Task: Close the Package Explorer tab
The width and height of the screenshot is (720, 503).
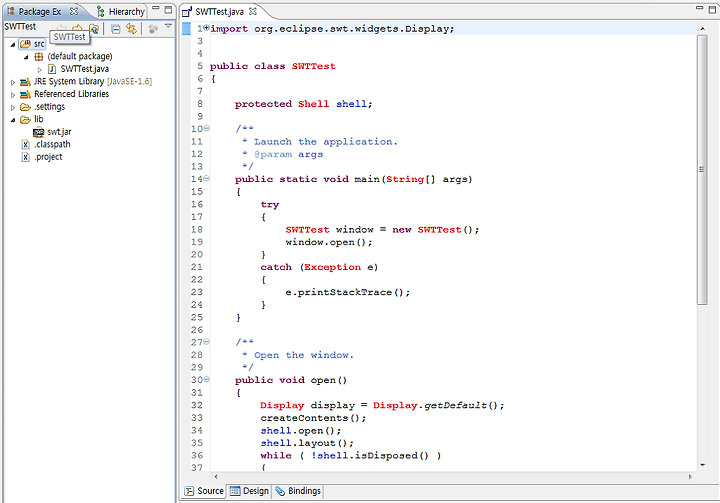Action: 74,11
